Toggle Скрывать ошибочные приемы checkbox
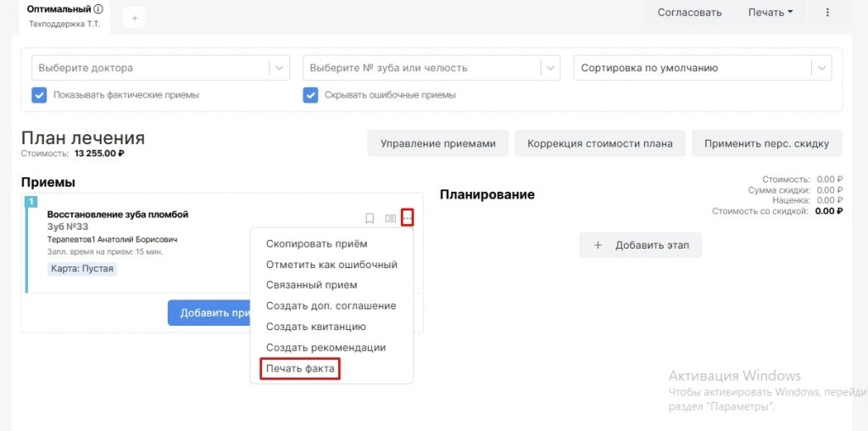 click(310, 95)
